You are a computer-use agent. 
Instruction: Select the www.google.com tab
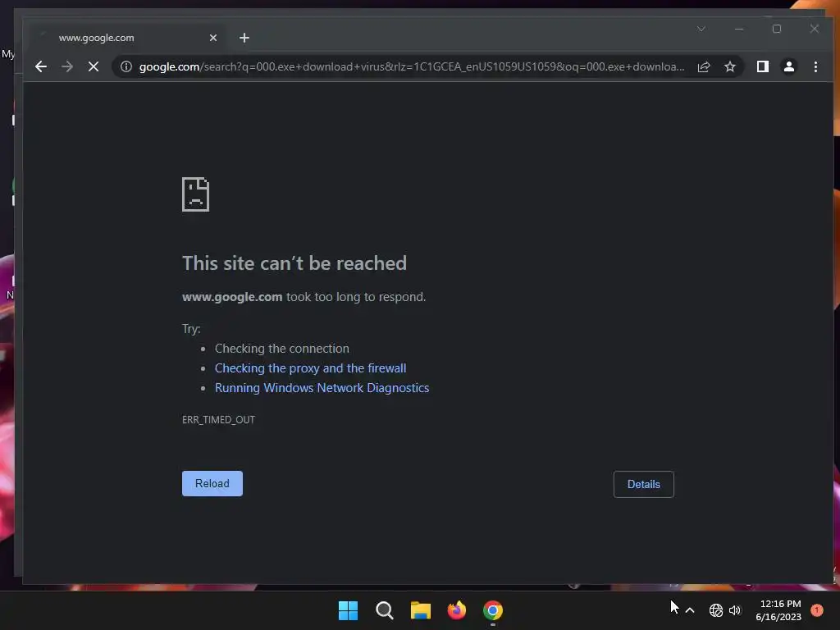coord(126,38)
